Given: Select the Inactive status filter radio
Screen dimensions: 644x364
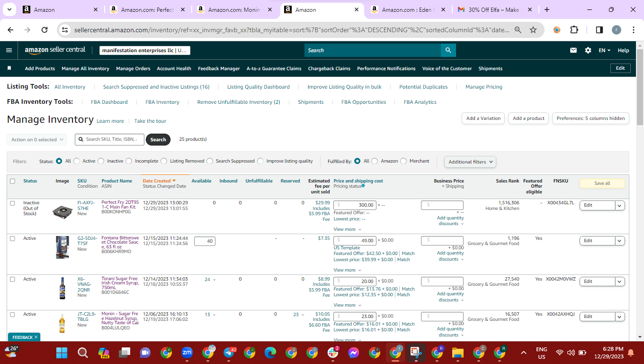Looking at the screenshot, I should (x=101, y=161).
